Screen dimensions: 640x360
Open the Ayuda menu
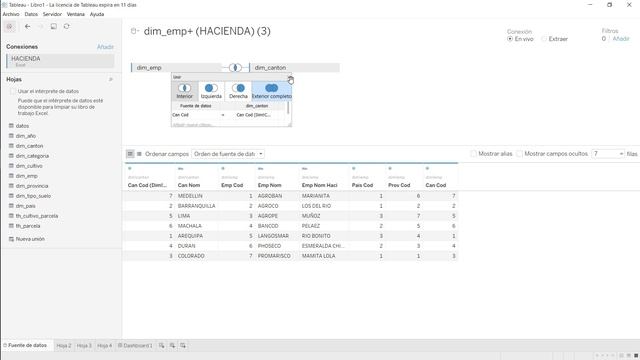point(97,14)
